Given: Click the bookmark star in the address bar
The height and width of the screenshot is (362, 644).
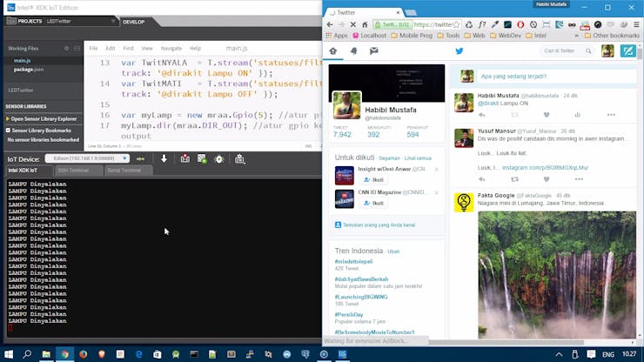Looking at the screenshot, I should click(x=456, y=24).
